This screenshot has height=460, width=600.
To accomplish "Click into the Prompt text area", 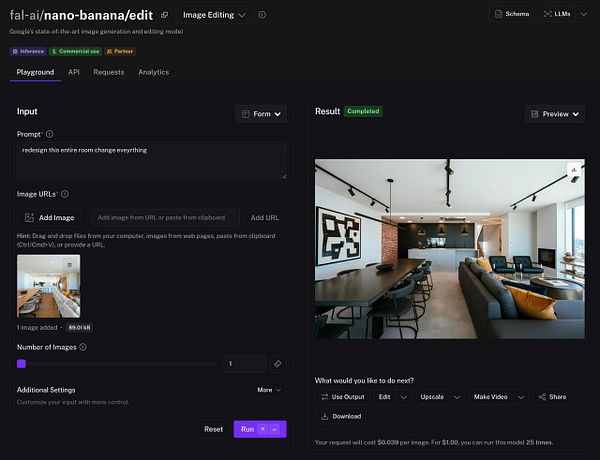I will 152,160.
